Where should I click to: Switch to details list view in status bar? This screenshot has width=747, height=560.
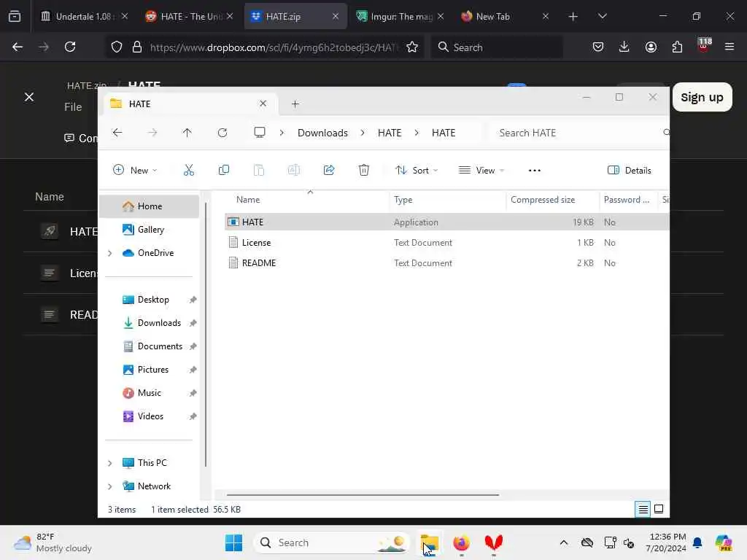[643, 509]
